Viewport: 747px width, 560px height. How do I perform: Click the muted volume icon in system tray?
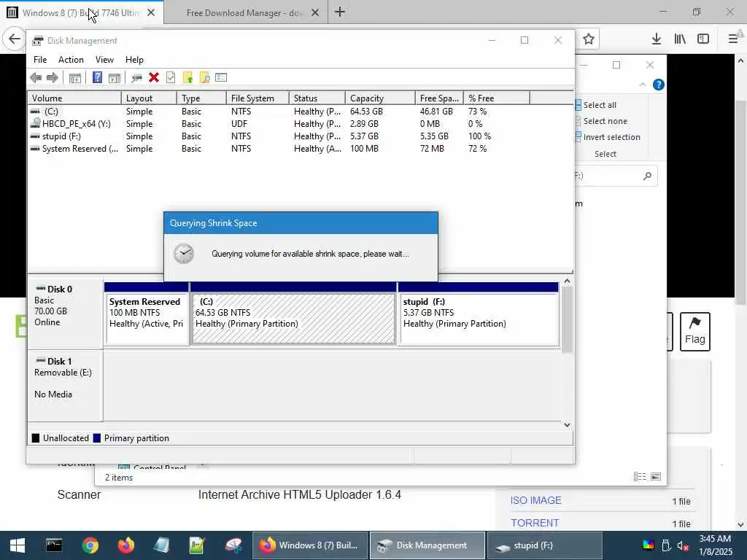pyautogui.click(x=682, y=545)
